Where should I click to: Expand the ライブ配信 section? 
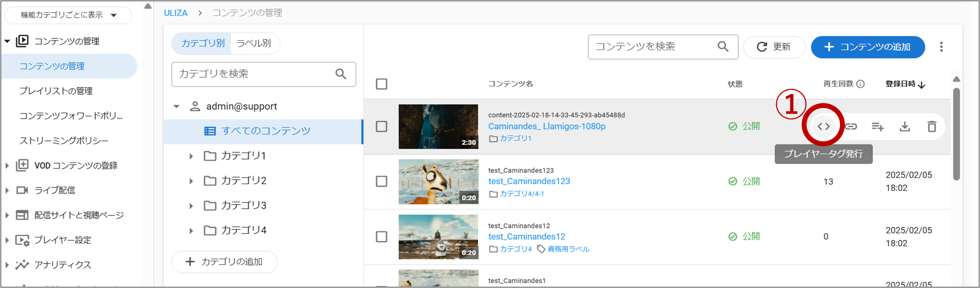[7, 190]
